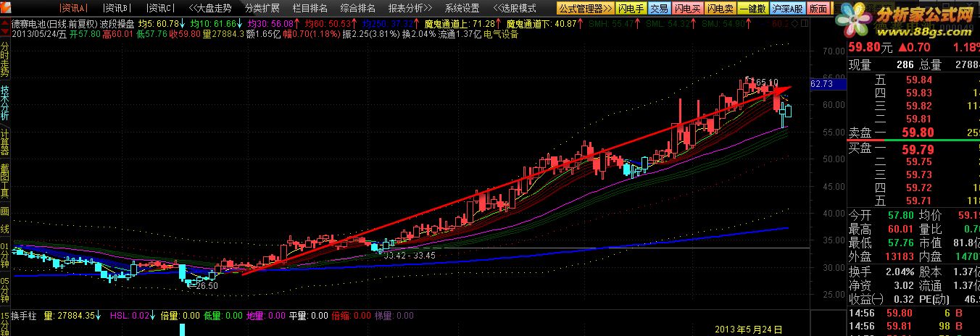Switch to the 05分钟 period

pyautogui.click(x=5, y=291)
